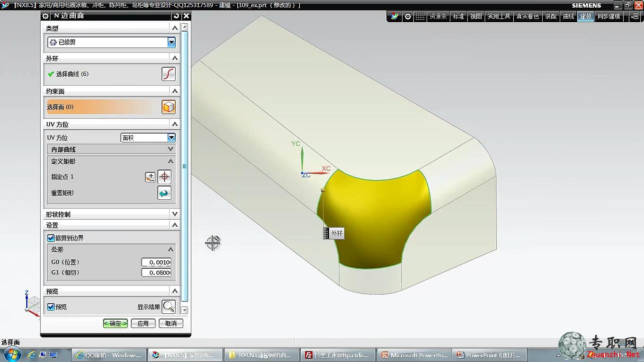Open the 同步建模 toolbar tab
Screen dimensions: 644x362
[608, 16]
